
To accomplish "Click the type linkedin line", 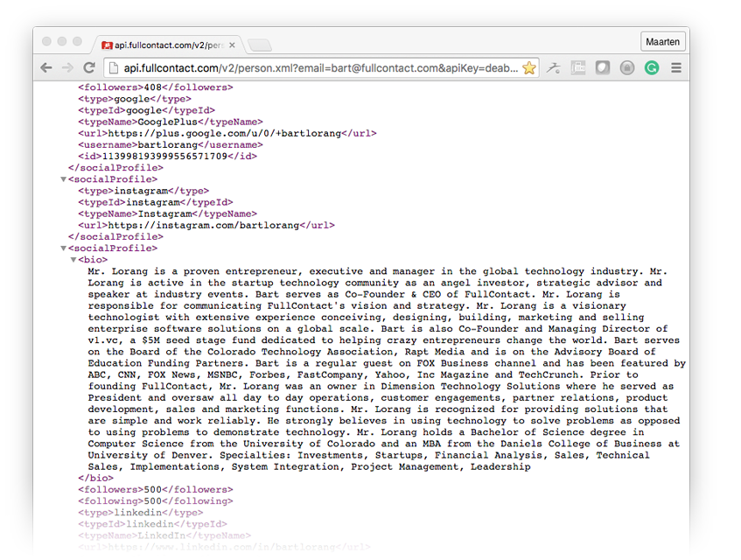I will (140, 513).
